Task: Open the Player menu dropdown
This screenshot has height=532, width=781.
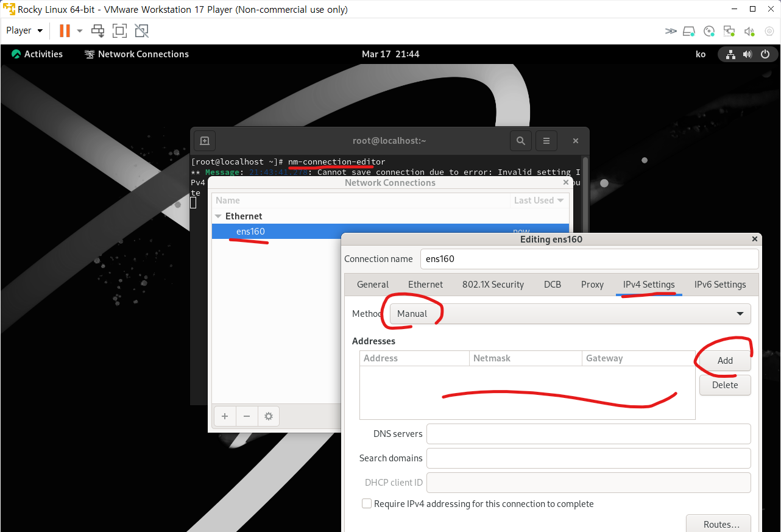Action: pos(24,30)
